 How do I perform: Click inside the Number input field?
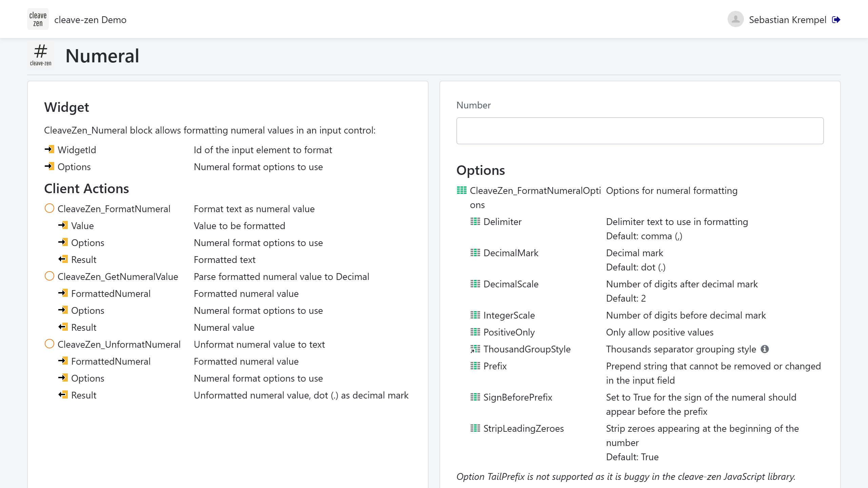tap(640, 131)
